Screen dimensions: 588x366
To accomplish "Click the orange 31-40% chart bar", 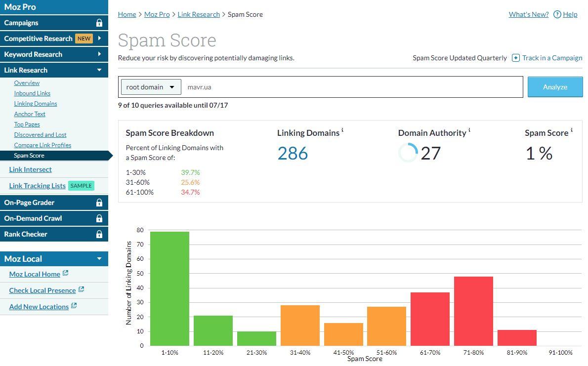I will click(300, 325).
